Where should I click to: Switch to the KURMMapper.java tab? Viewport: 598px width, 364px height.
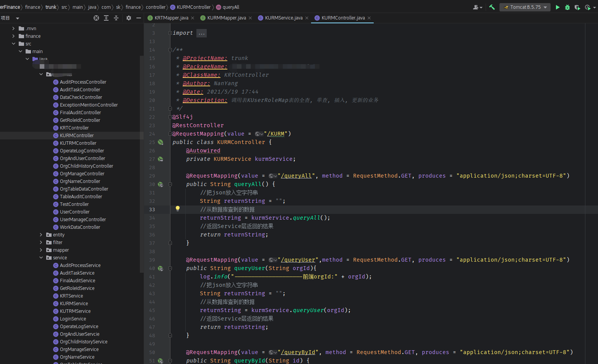point(227,18)
